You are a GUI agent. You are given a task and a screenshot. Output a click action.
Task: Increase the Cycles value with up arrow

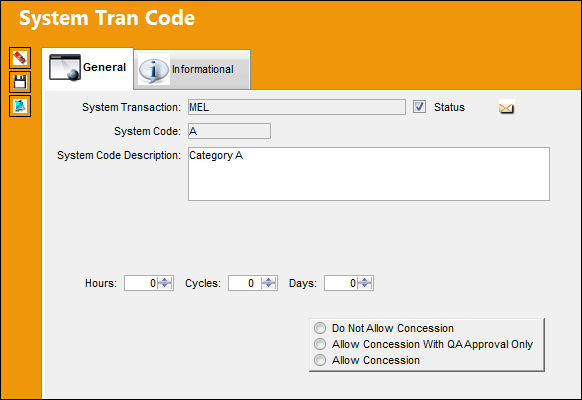(268, 280)
